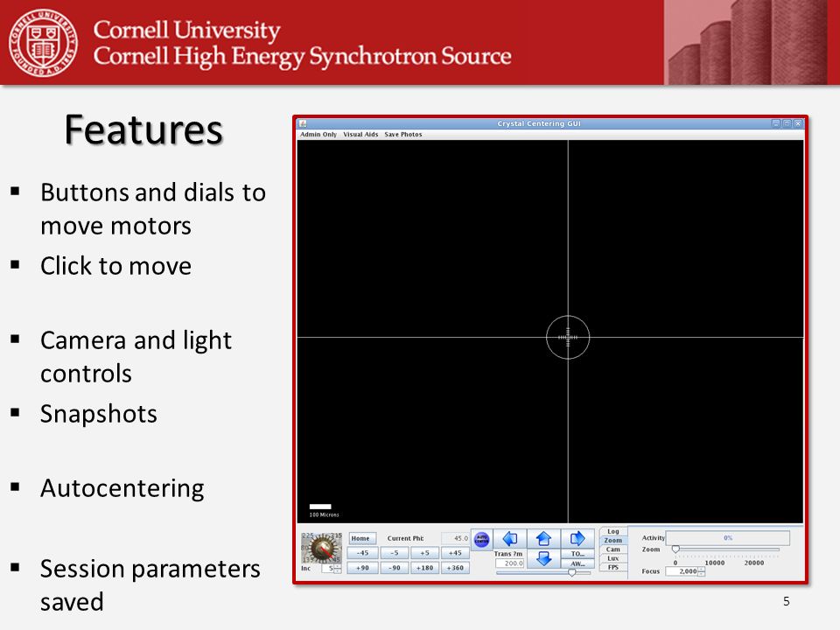Click the +360 phi button
Image resolution: width=840 pixels, height=630 pixels.
455,568
